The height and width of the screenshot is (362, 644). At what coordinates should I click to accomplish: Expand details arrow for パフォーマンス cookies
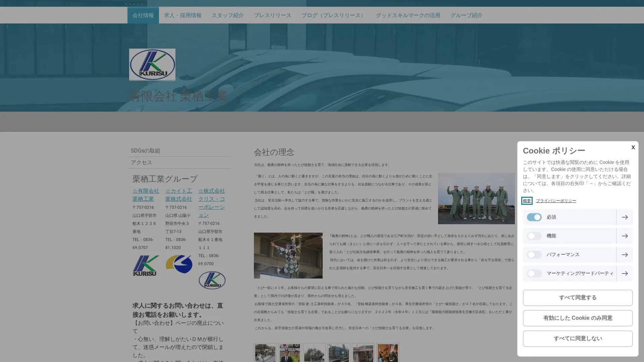[x=625, y=255]
